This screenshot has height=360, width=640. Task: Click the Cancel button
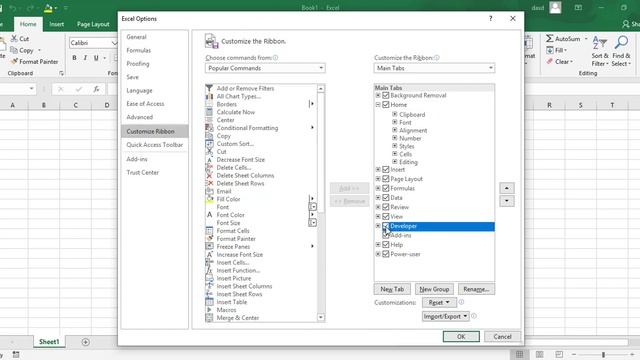point(502,337)
